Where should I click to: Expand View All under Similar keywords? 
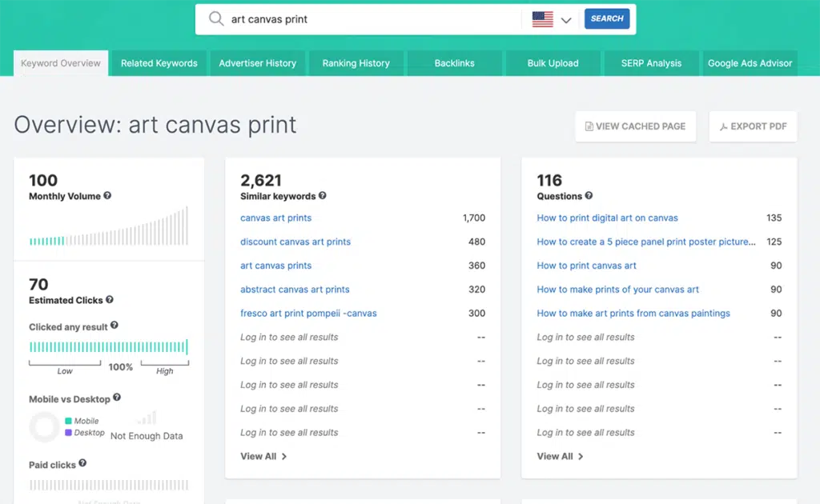click(263, 456)
